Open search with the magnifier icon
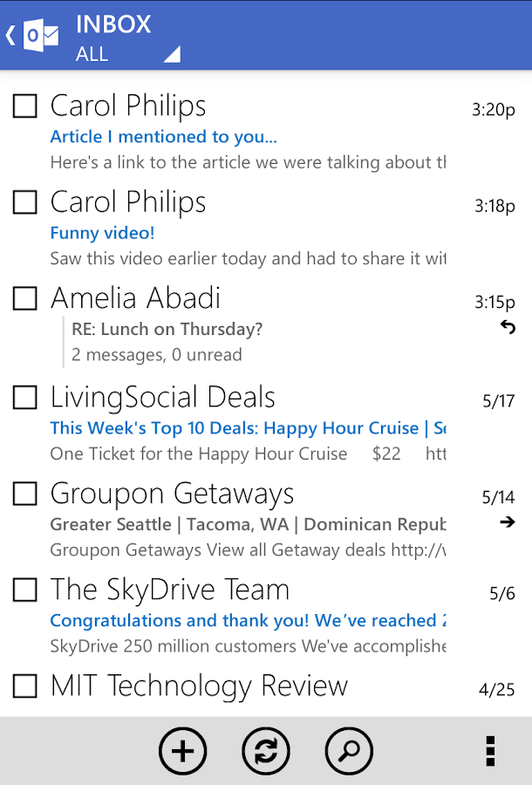This screenshot has height=785, width=532. [349, 751]
